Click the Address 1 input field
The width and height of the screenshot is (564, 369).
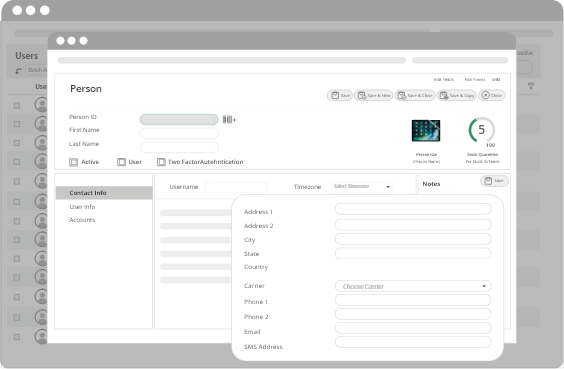tap(413, 209)
